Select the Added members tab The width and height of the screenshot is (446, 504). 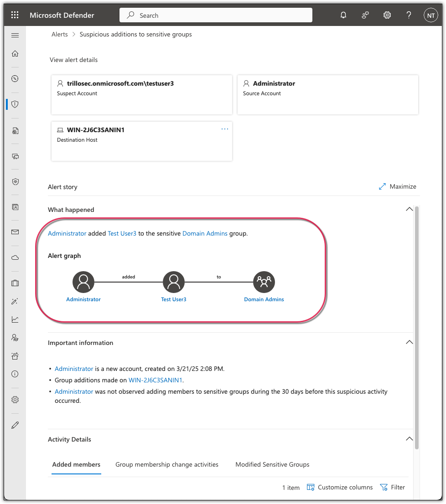point(76,465)
